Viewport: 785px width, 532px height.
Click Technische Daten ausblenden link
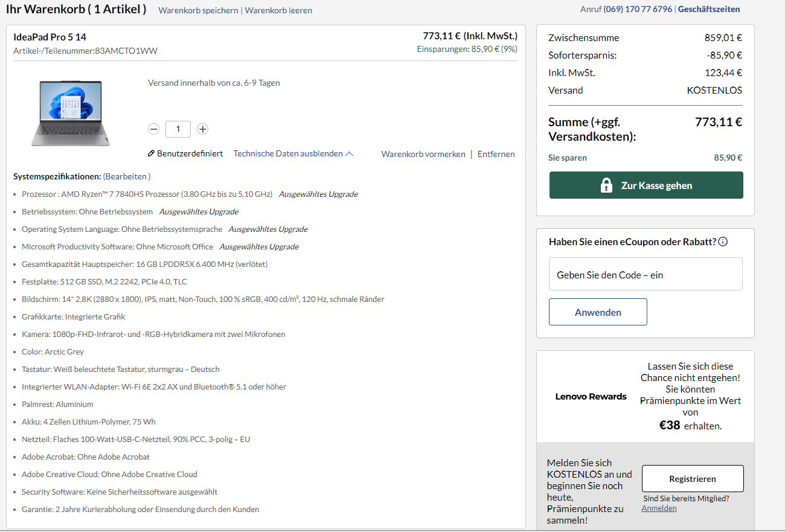click(x=288, y=153)
